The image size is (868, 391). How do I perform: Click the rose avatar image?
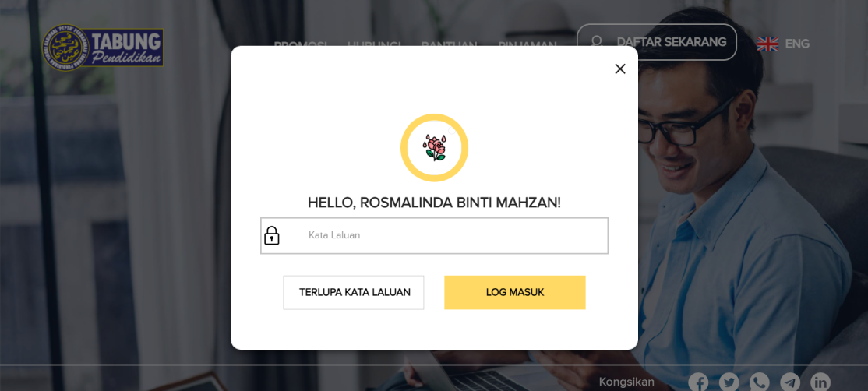coord(435,148)
